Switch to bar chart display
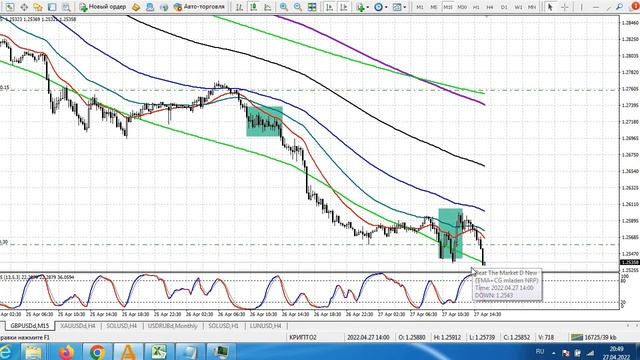The width and height of the screenshot is (640, 360). [240, 7]
